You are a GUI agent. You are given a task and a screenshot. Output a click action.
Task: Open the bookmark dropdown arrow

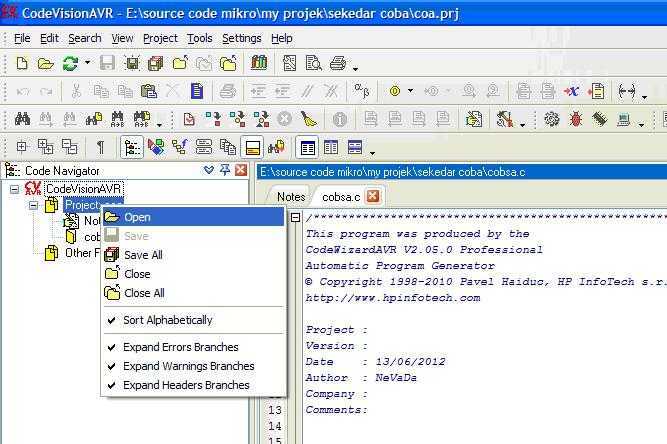(x=410, y=91)
